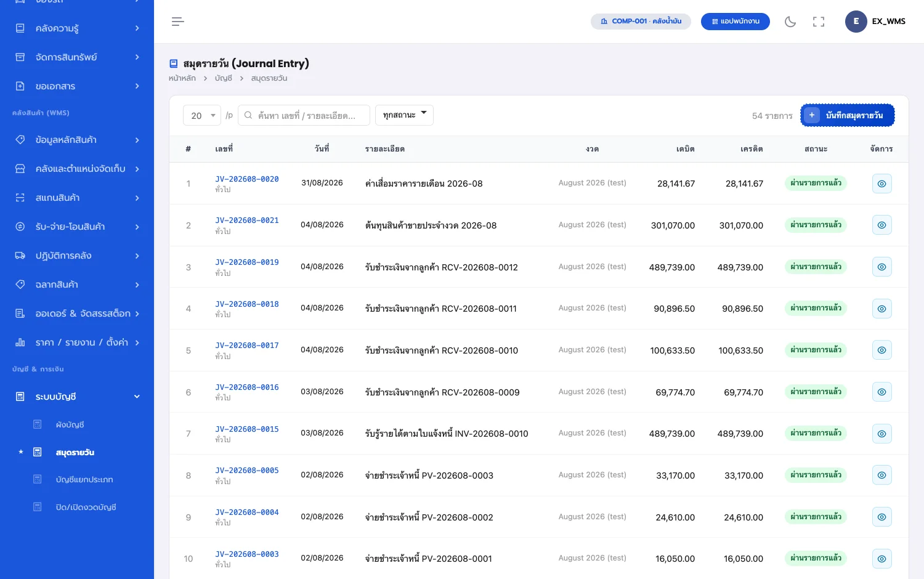Viewport: 924px width, 579px height.
Task: Click the สแกนสินค้า scan icon in the sidebar
Action: 20,198
